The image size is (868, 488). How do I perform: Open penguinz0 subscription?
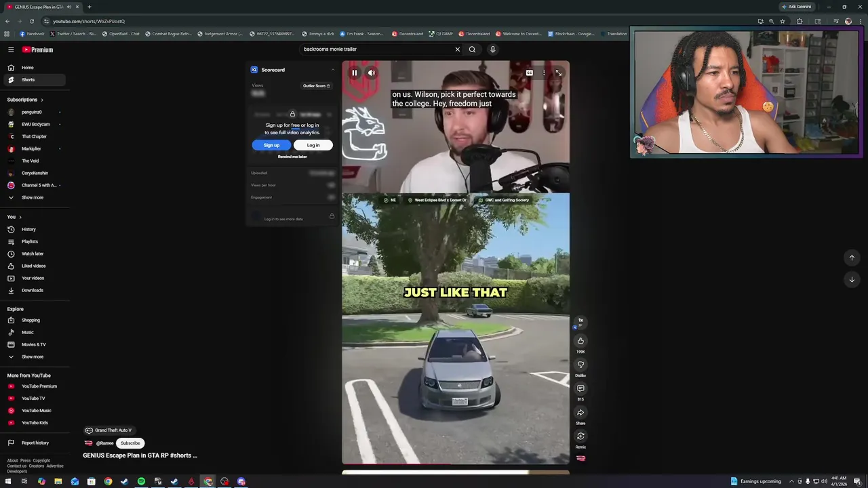click(x=34, y=112)
